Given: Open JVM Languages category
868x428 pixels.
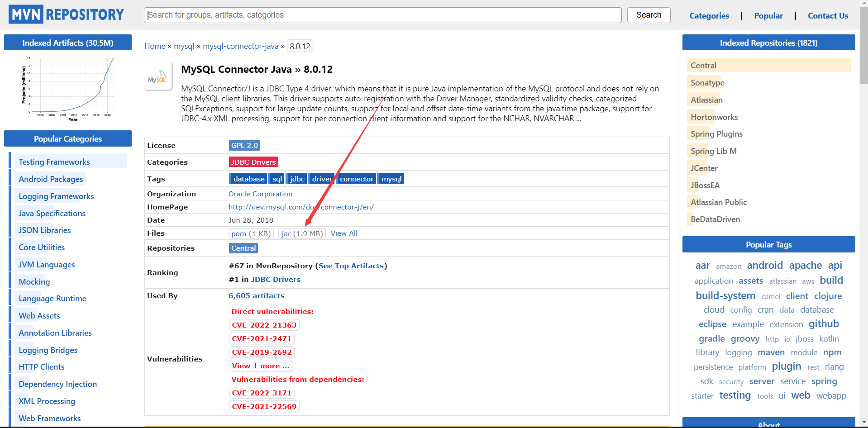Looking at the screenshot, I should click(x=47, y=265).
